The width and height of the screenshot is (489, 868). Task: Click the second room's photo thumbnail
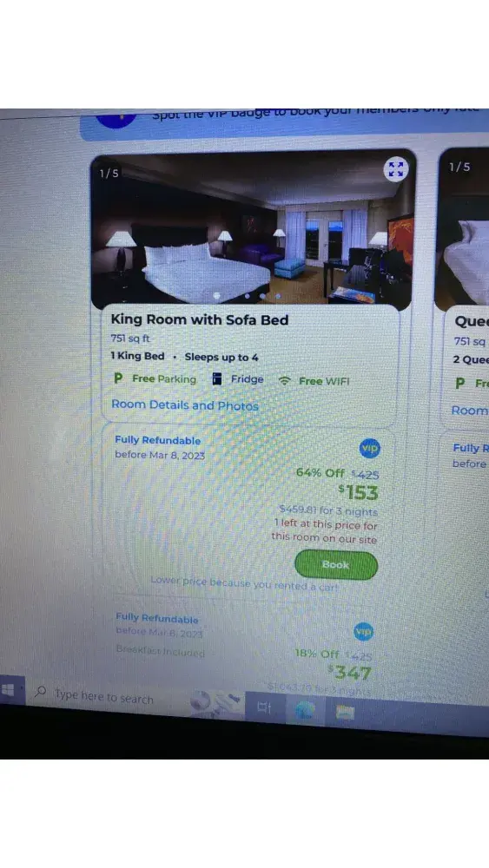click(x=462, y=228)
